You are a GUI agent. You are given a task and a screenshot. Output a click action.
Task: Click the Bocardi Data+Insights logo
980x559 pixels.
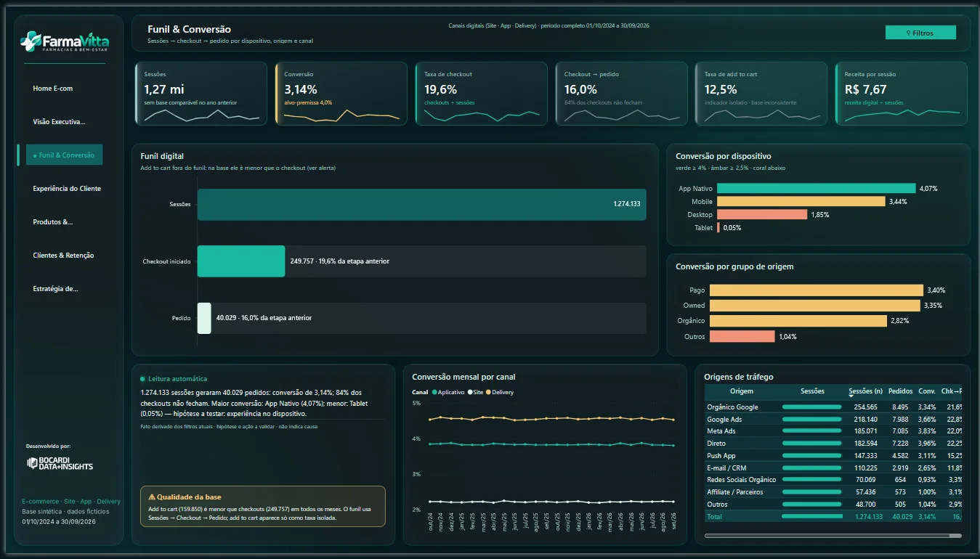(60, 463)
